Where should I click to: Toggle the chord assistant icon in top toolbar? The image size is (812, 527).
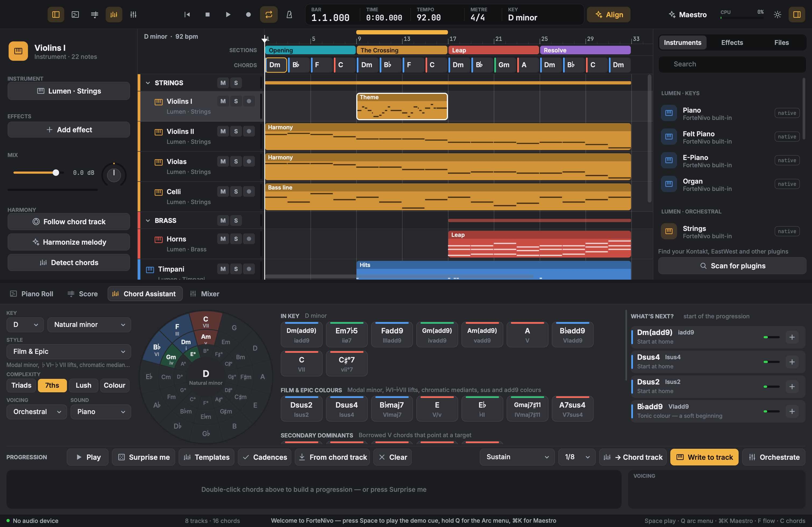click(x=114, y=15)
